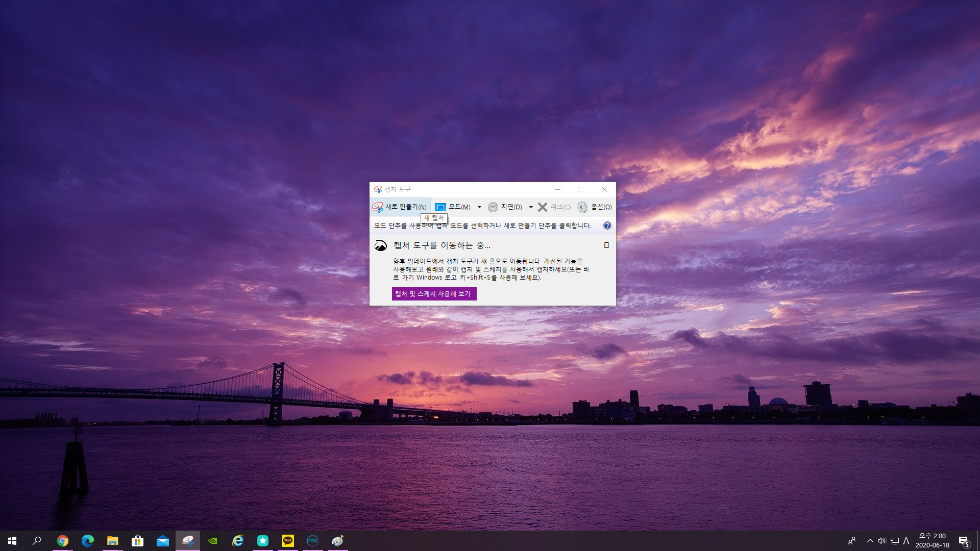Open the blue help question icon
The image size is (980, 551).
[x=607, y=226]
